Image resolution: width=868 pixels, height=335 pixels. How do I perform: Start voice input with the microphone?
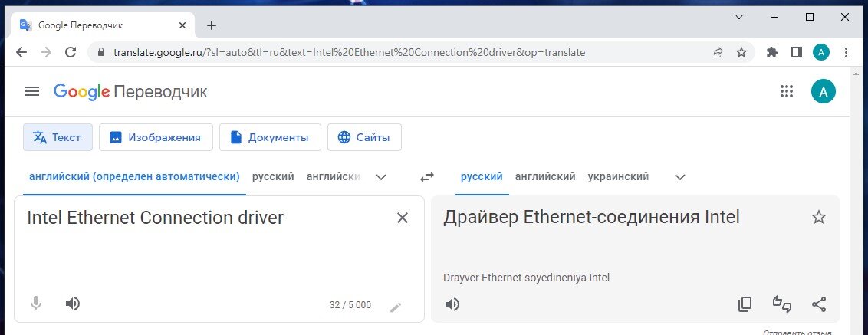(x=36, y=304)
